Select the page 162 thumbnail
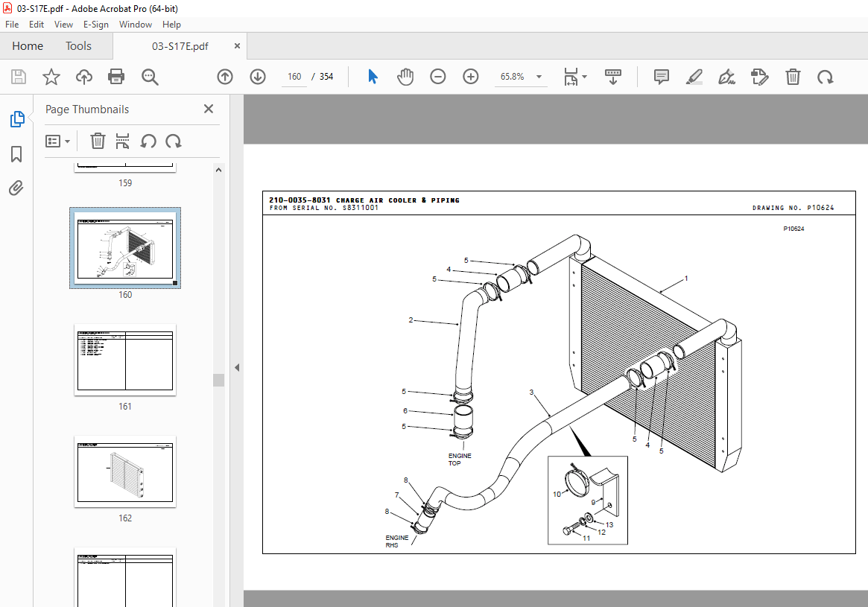The width and height of the screenshot is (868, 607). (124, 472)
